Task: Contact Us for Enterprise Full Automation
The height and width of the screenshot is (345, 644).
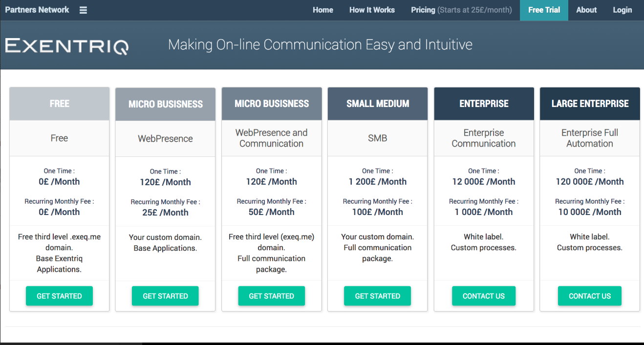Action: click(589, 296)
